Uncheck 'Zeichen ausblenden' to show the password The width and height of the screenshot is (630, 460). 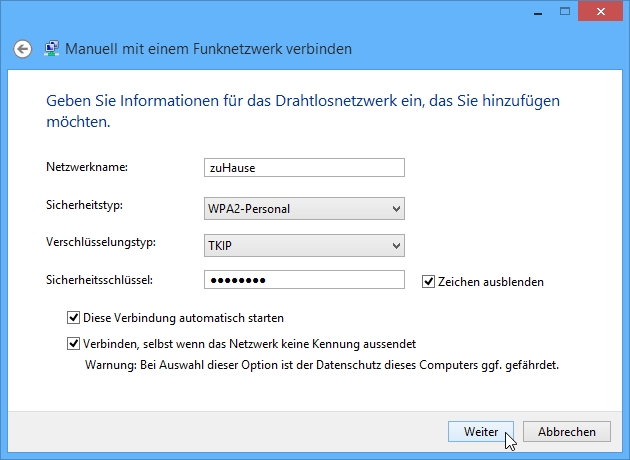(x=429, y=282)
